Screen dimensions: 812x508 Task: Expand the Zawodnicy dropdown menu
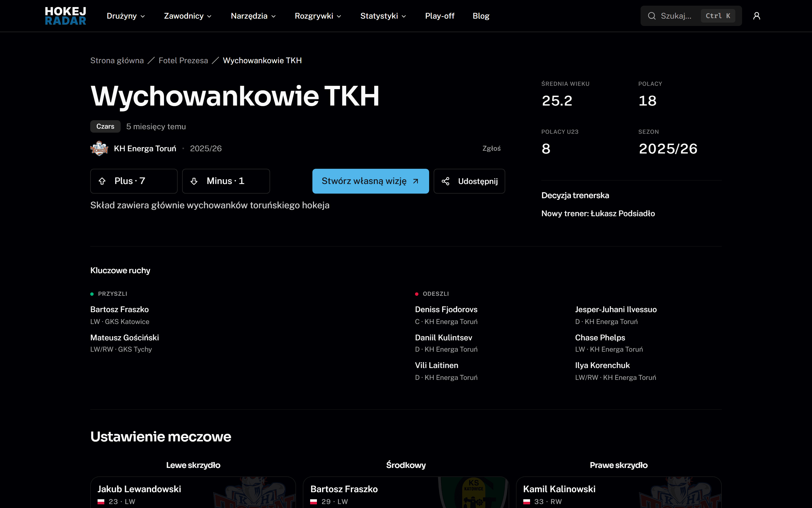(x=187, y=16)
